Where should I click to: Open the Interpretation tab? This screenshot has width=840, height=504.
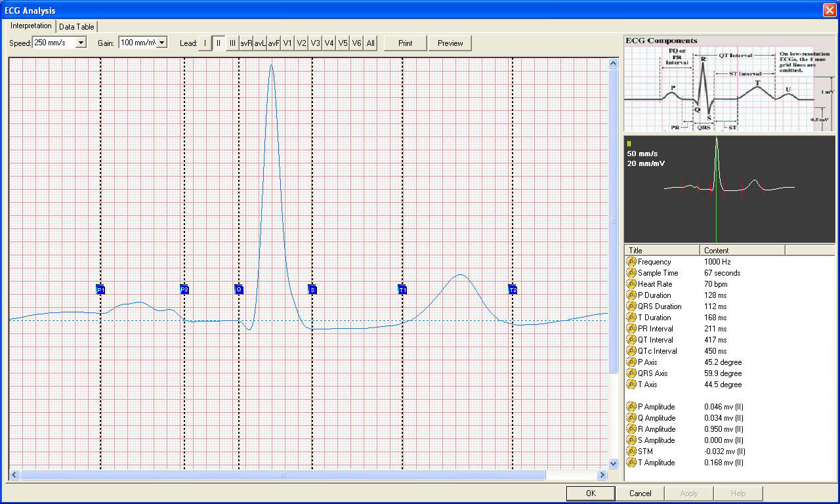(31, 26)
